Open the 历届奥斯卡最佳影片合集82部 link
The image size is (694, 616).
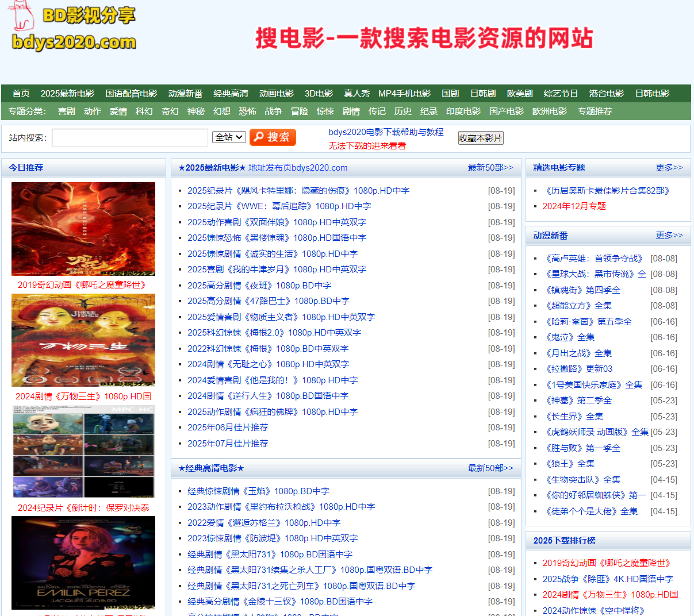pyautogui.click(x=607, y=191)
